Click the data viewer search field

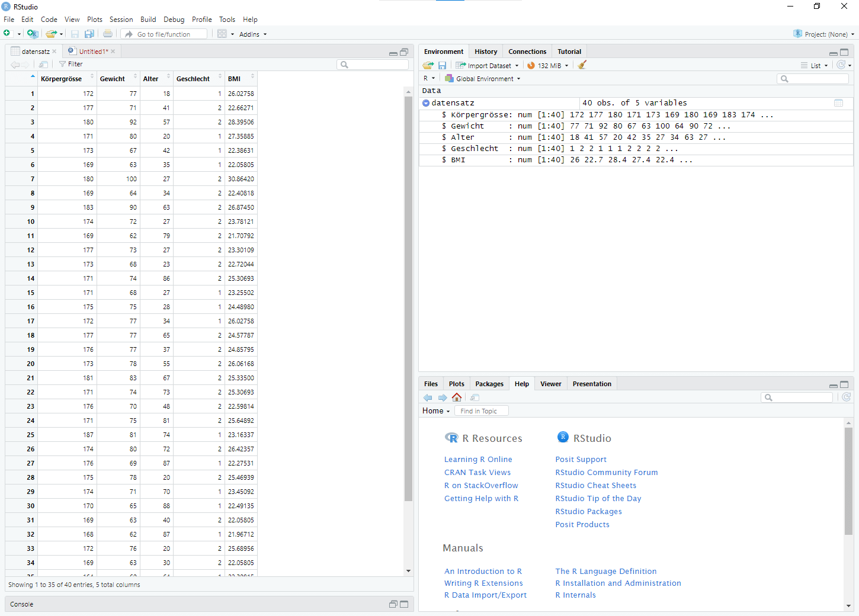(373, 65)
